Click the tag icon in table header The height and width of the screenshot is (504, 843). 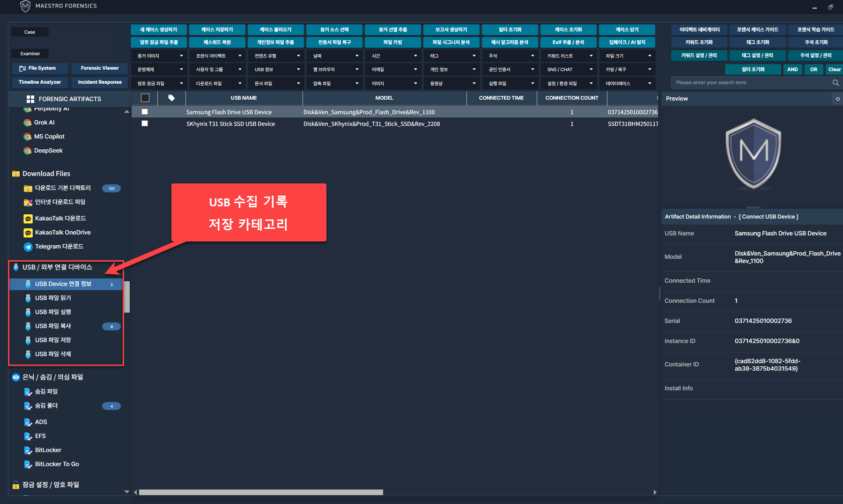[x=171, y=98]
